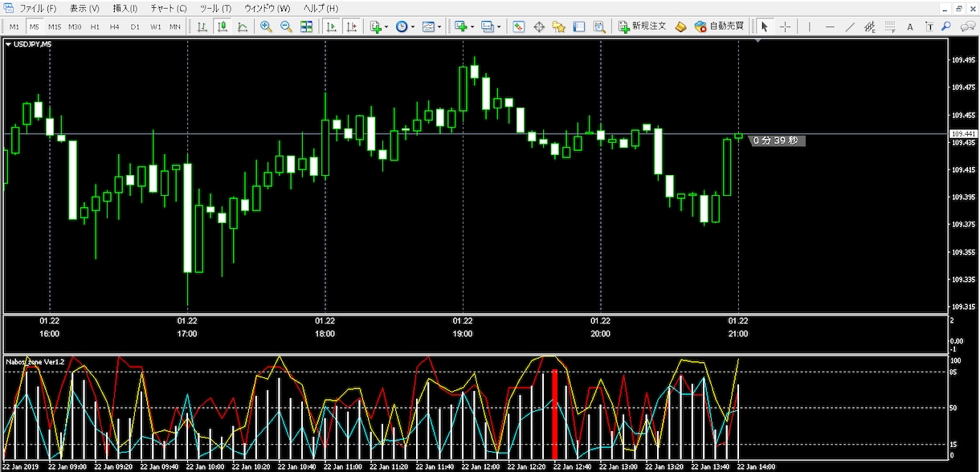Zoom out of the chart

(x=286, y=26)
